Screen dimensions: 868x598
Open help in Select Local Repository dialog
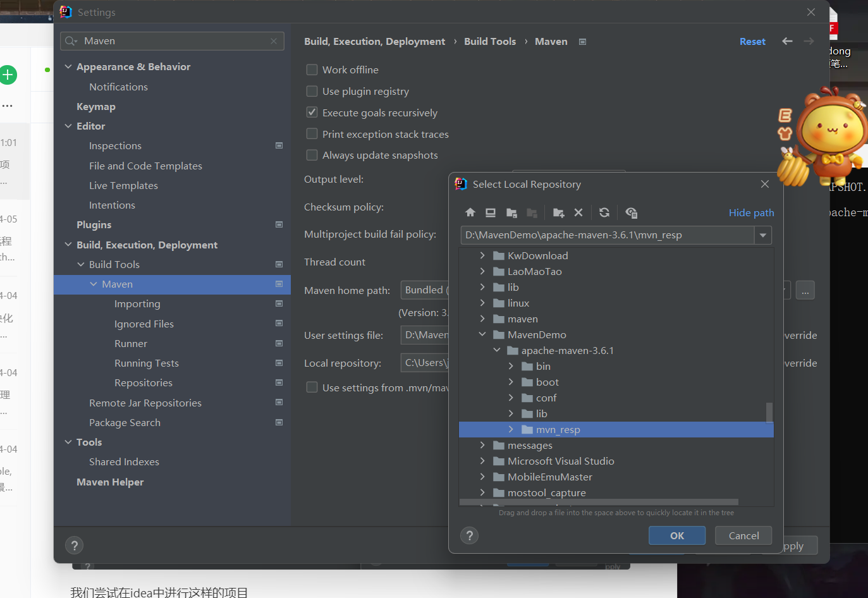tap(469, 536)
